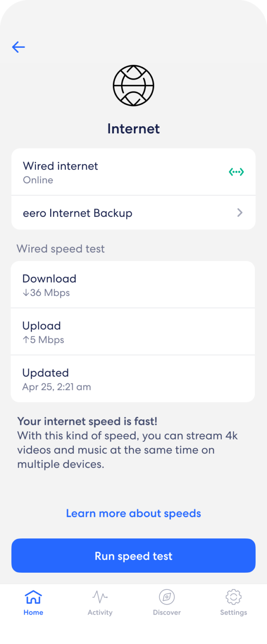Open the eero Internet Backup chevron
This screenshot has width=267, height=644.
239,213
